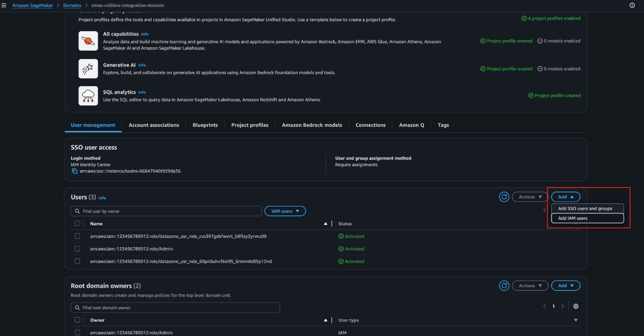Screen dimensions: 644x336
Task: Click the datazone_usr_role_cvs397 ARN text
Action: 178,236
